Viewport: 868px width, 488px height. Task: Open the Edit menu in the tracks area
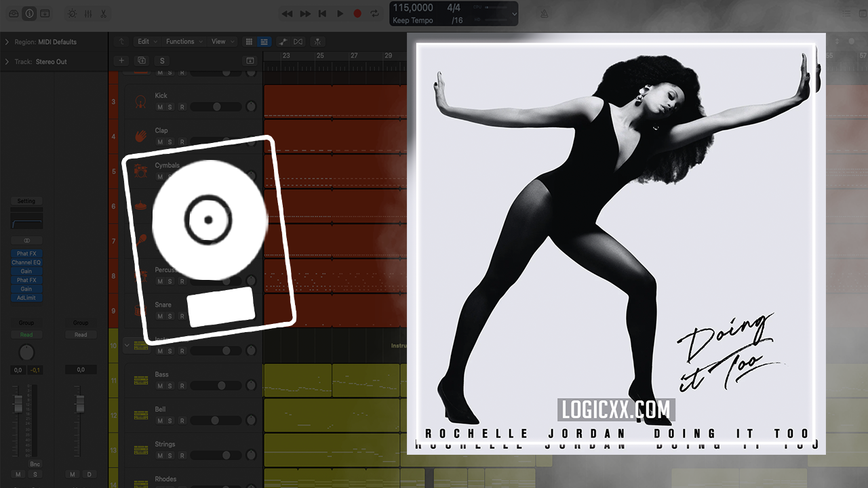pos(146,41)
